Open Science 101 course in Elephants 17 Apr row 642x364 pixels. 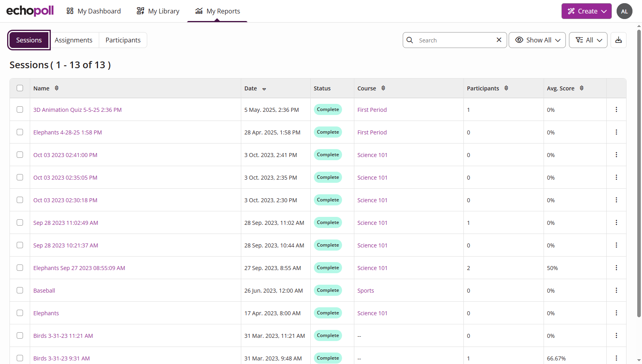tap(372, 313)
